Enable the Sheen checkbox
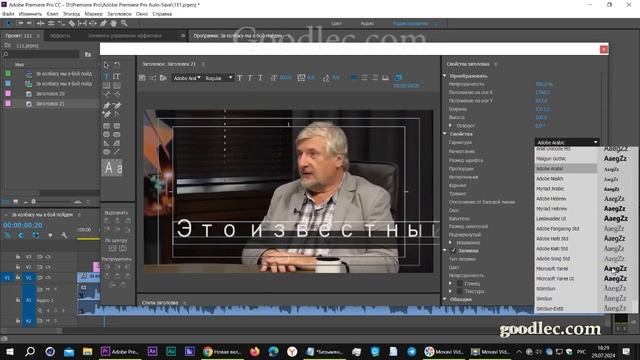 (x=460, y=283)
